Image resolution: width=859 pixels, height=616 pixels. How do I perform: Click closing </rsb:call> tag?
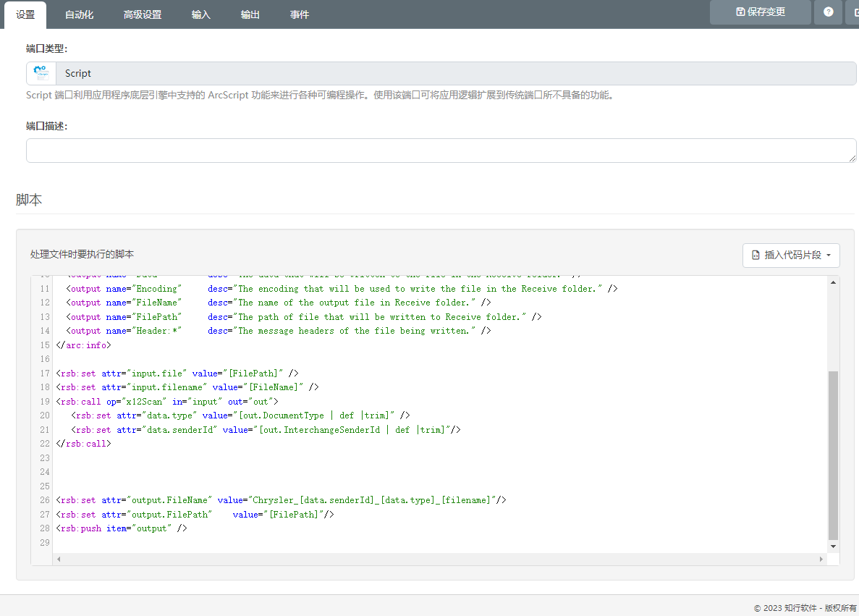point(83,444)
